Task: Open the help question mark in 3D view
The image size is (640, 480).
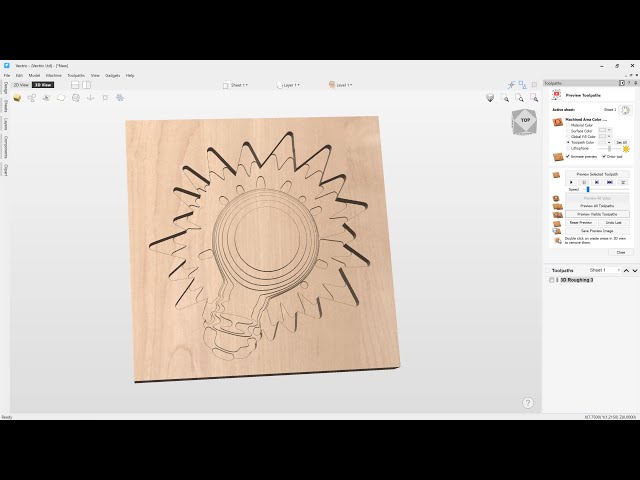Action: [528, 403]
